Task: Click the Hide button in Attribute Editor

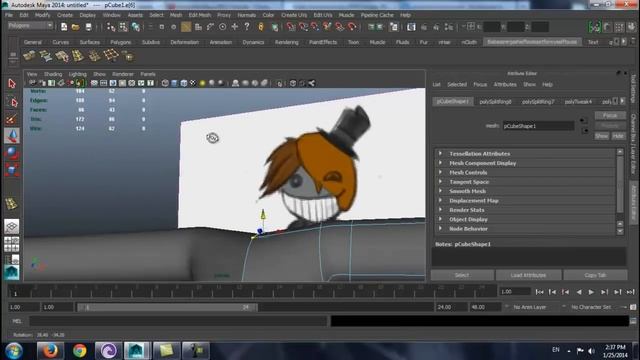Action: pyautogui.click(x=618, y=136)
